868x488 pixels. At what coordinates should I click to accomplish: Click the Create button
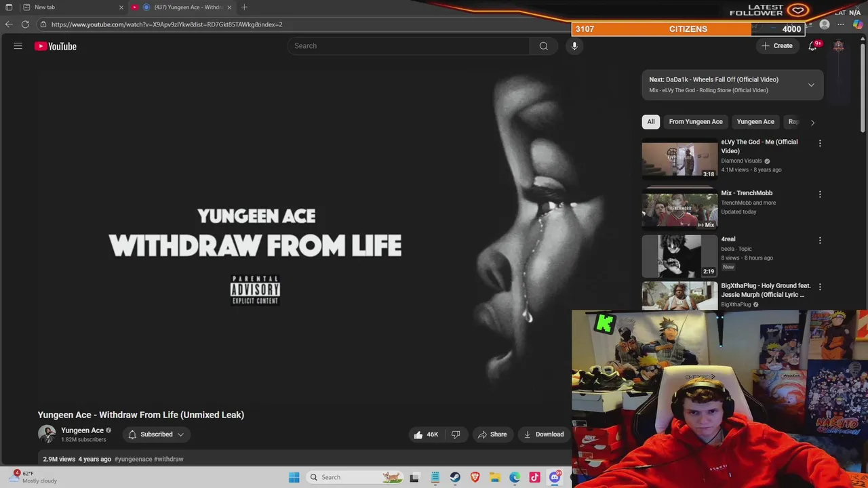pos(777,46)
